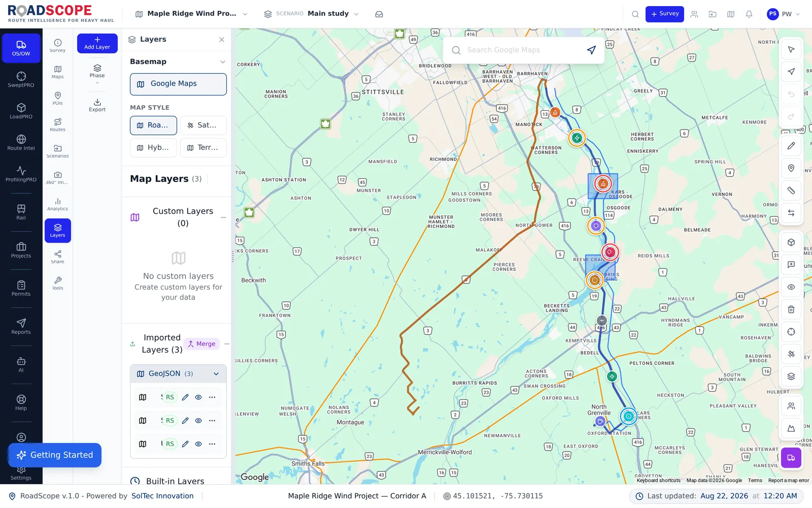Click the comment annotation tool on the map toolbar
This screenshot has height=508, width=812.
791,265
